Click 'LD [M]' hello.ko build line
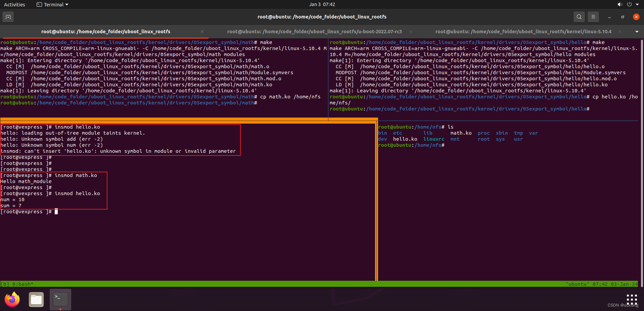Screen dimensions: 644x311 471,85
